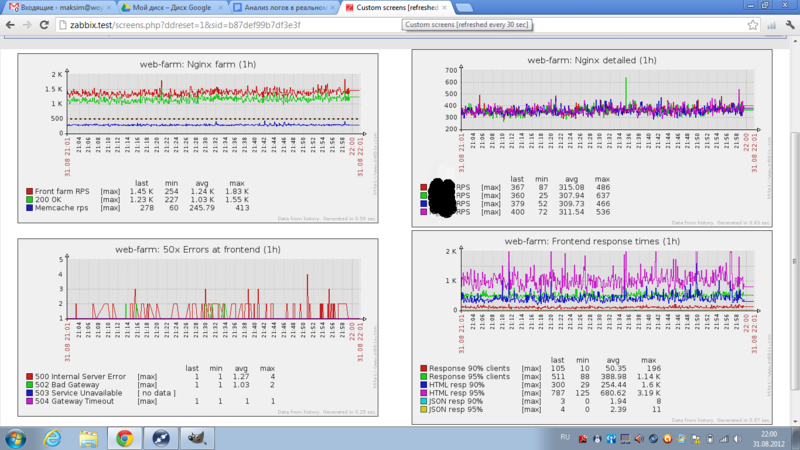
Task: Click title 'web-farm: Frontend response times (1h)'
Action: [592, 241]
